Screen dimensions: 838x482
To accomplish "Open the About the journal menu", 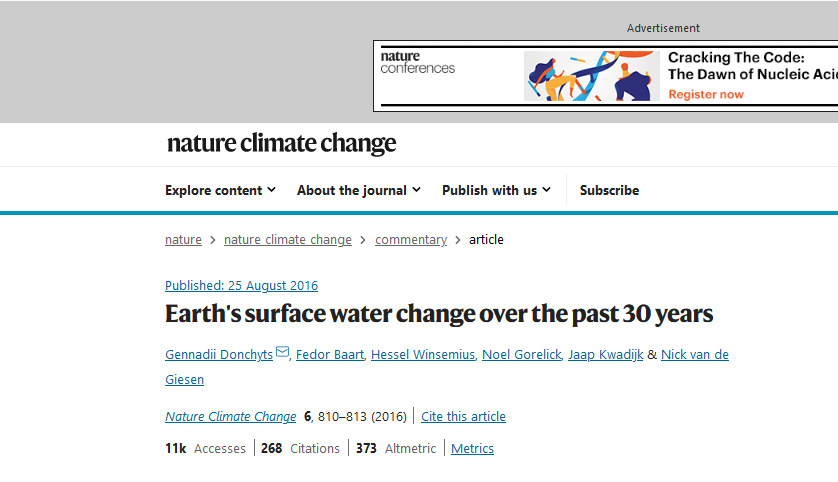I will [358, 190].
